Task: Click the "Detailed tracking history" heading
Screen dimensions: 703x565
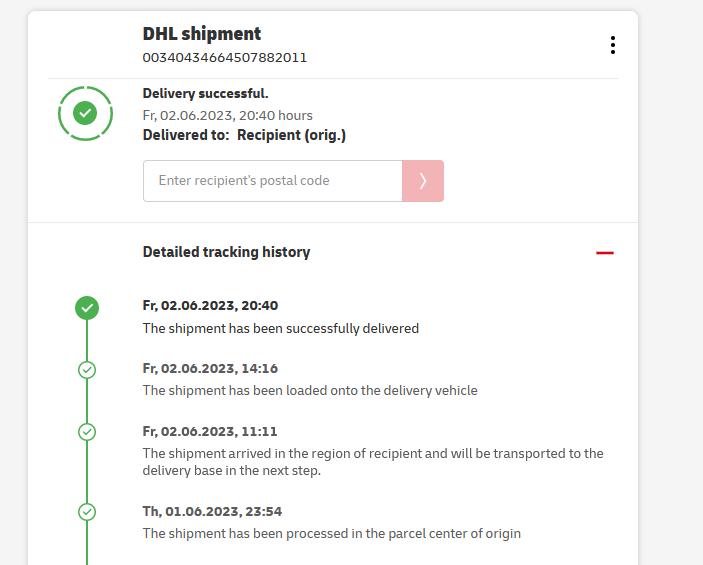Action: click(226, 252)
